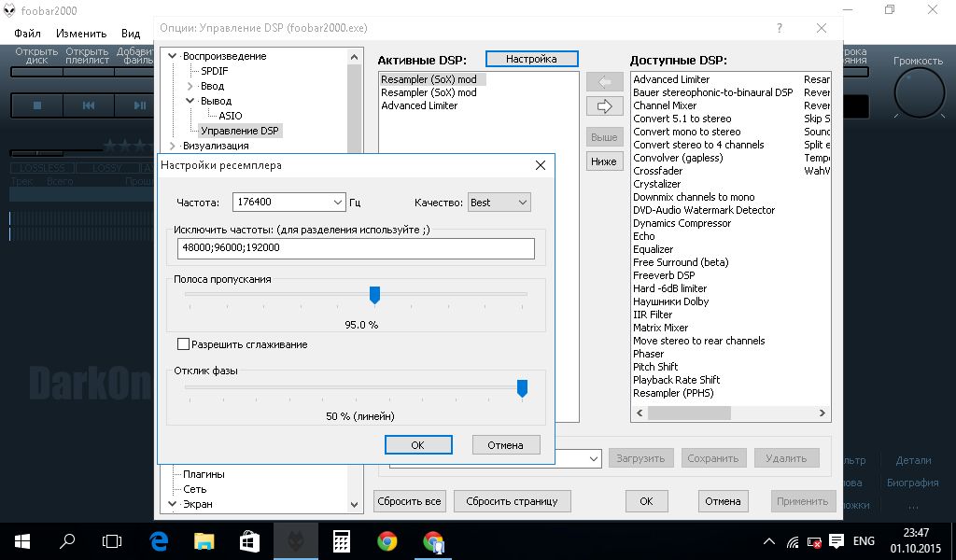Open Task View on the taskbar
The height and width of the screenshot is (560, 956).
pyautogui.click(x=112, y=541)
